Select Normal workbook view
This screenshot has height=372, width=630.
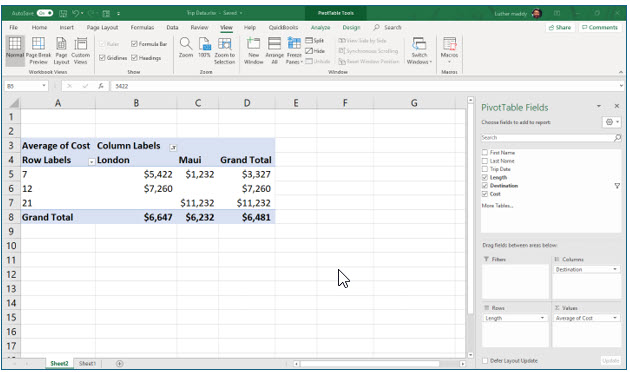tap(15, 51)
